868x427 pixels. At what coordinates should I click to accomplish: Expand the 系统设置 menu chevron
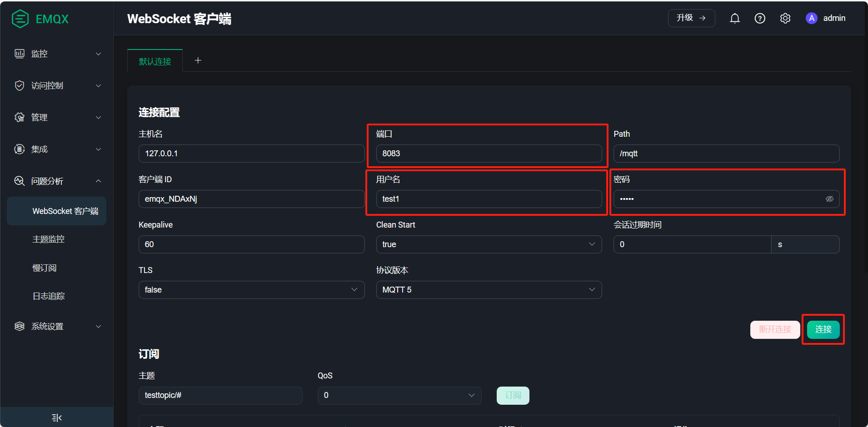98,326
